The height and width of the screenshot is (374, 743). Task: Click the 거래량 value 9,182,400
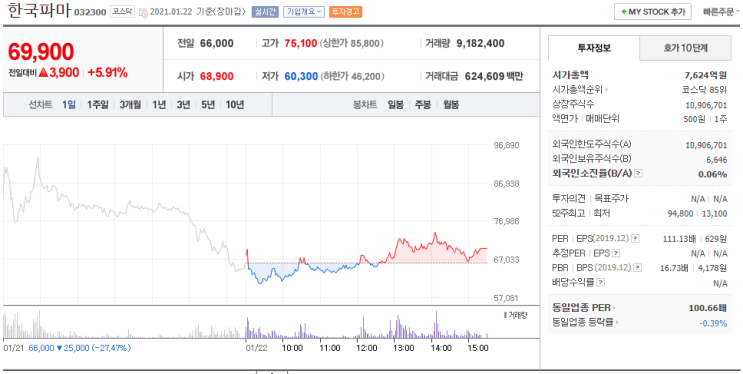pyautogui.click(x=480, y=44)
